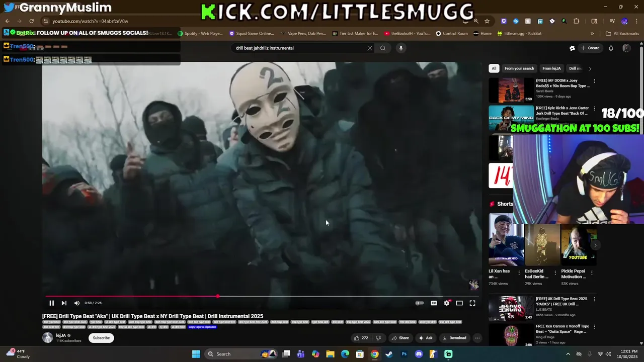Open 'Control Room' bookmark
The image size is (644, 362).
pyautogui.click(x=451, y=34)
